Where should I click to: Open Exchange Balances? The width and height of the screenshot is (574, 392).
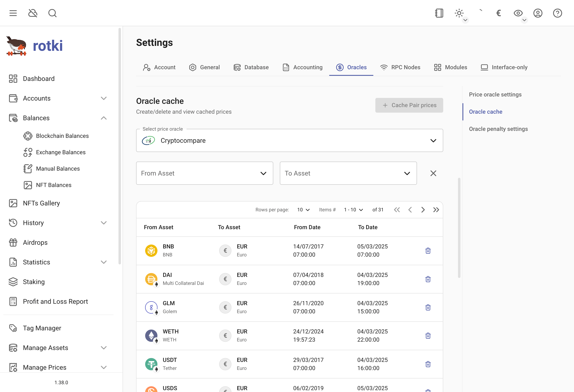coord(60,152)
